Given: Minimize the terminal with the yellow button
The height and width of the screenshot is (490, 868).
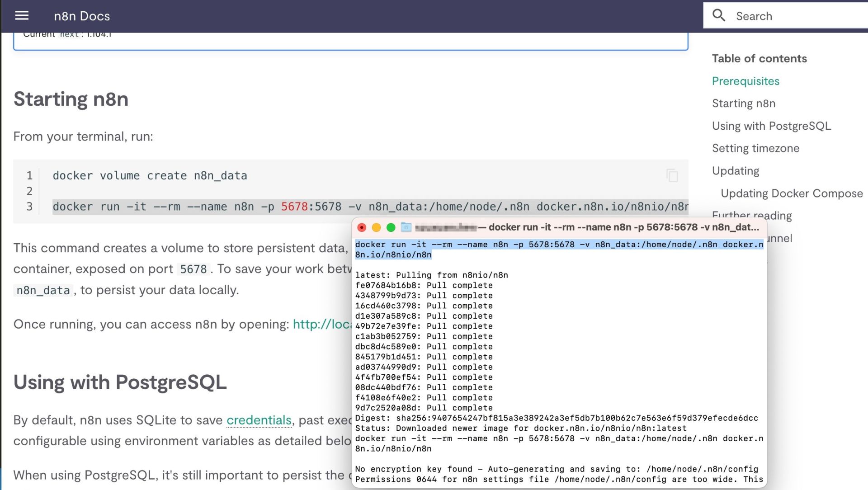Looking at the screenshot, I should (x=376, y=227).
